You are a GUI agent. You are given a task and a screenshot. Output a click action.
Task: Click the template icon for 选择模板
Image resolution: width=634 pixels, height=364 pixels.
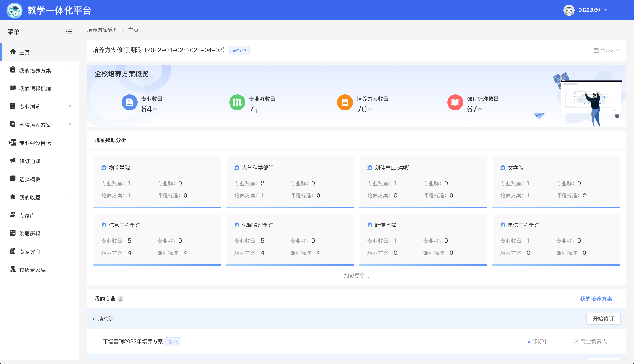click(x=13, y=178)
